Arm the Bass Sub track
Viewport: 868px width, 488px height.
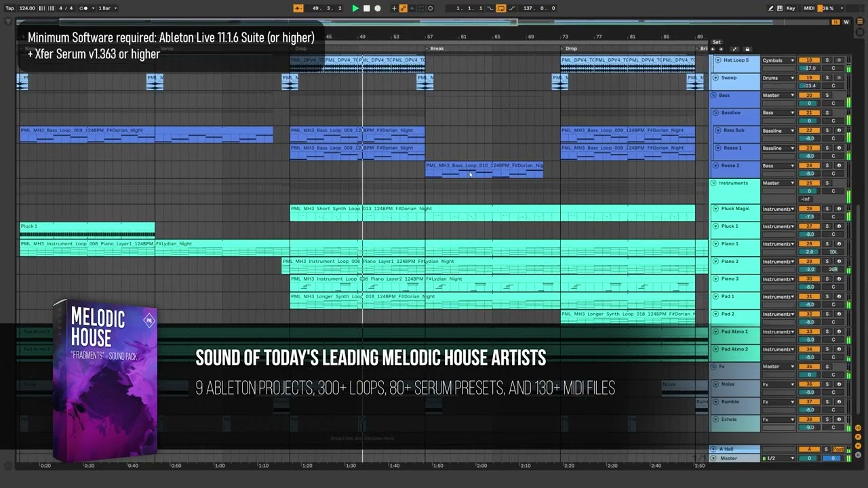[839, 130]
